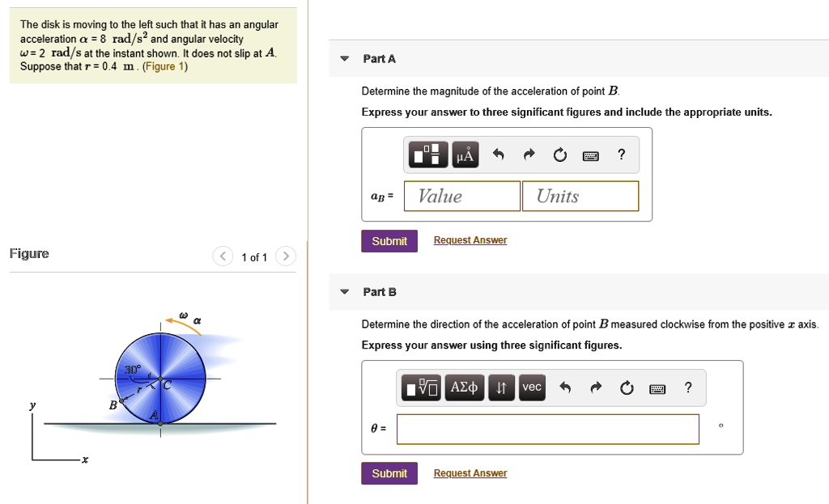Viewport: 829px width, 504px height.
Task: Open Request Answer for Part A
Action: click(470, 239)
